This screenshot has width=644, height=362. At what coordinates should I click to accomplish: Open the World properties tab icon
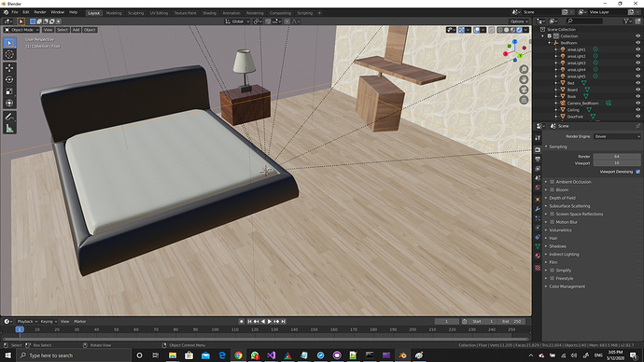coord(538,188)
